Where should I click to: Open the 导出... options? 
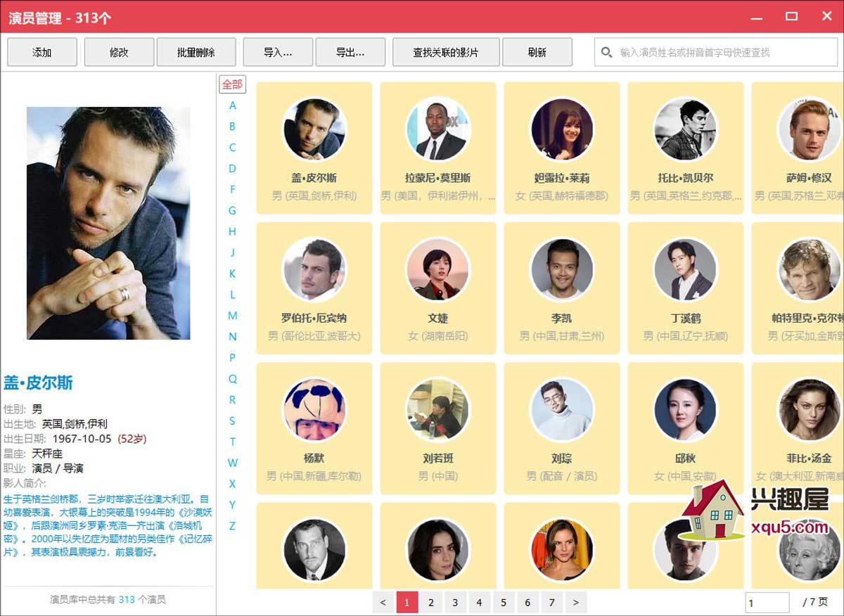click(x=350, y=53)
